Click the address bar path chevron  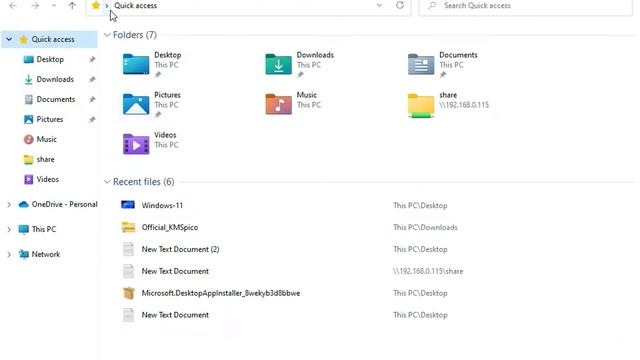tap(107, 6)
